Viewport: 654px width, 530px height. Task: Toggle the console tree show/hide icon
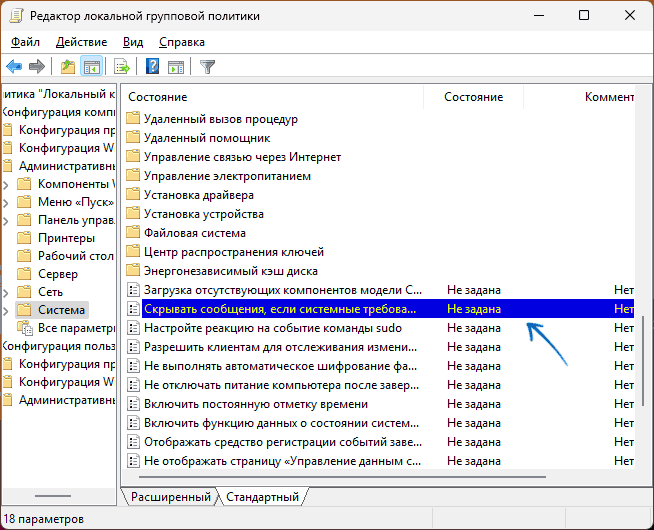point(91,67)
